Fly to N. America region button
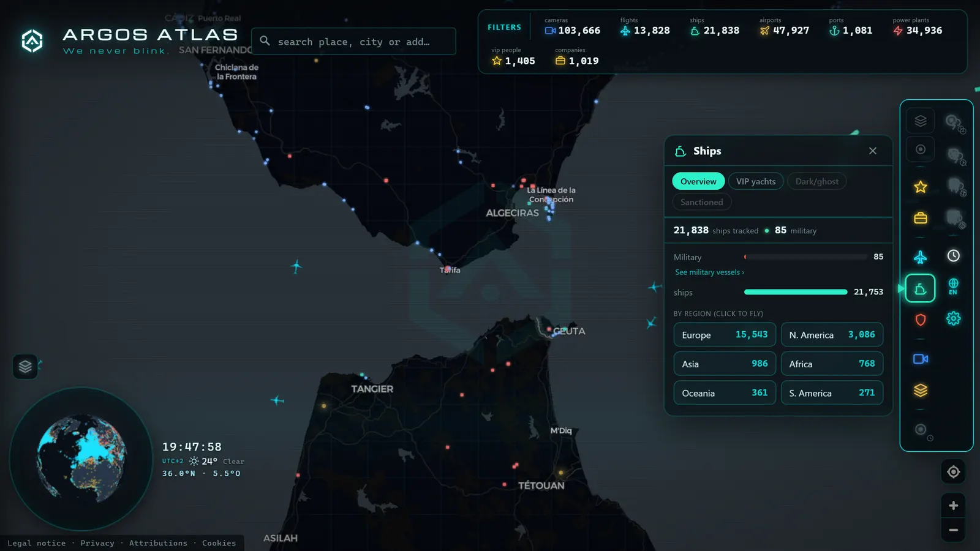The image size is (980, 551). click(832, 335)
